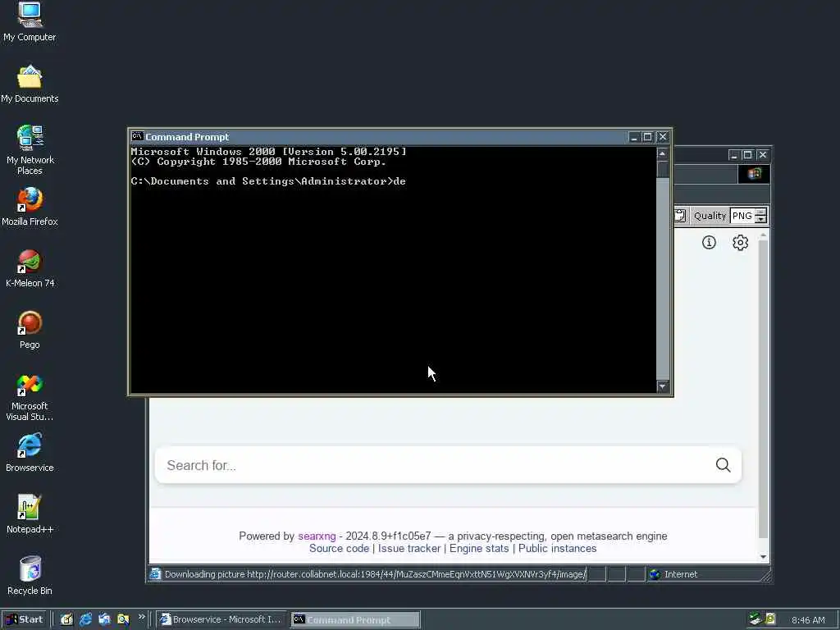Open the Start menu
Image resolution: width=840 pixels, height=630 pixels.
[x=25, y=619]
